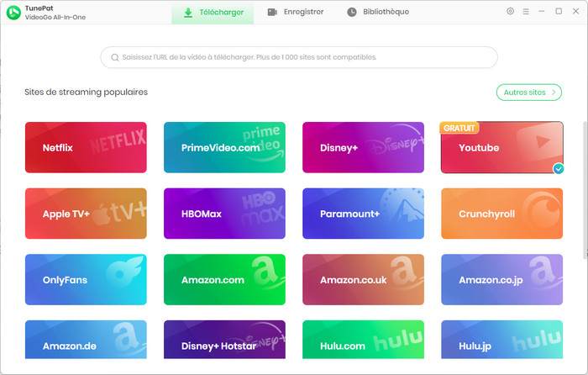
Task: Click the video URL input field
Action: [x=302, y=57]
